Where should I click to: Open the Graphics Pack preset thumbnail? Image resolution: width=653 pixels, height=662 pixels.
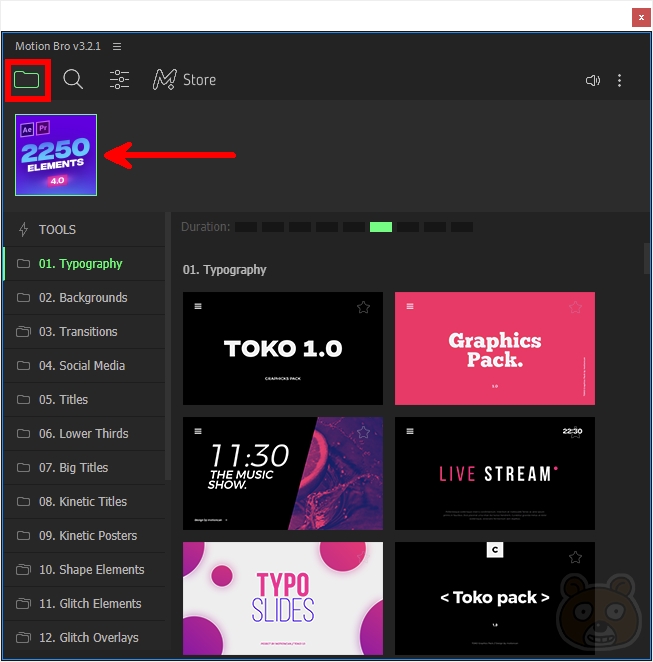(x=495, y=348)
